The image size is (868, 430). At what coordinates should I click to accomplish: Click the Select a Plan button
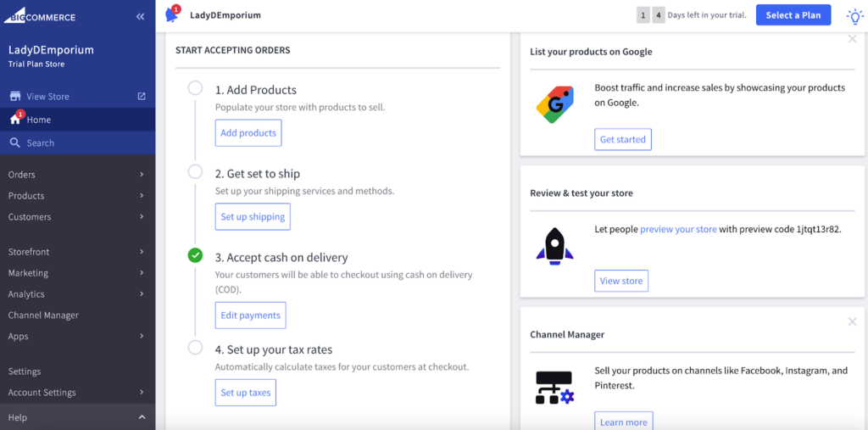pyautogui.click(x=793, y=15)
